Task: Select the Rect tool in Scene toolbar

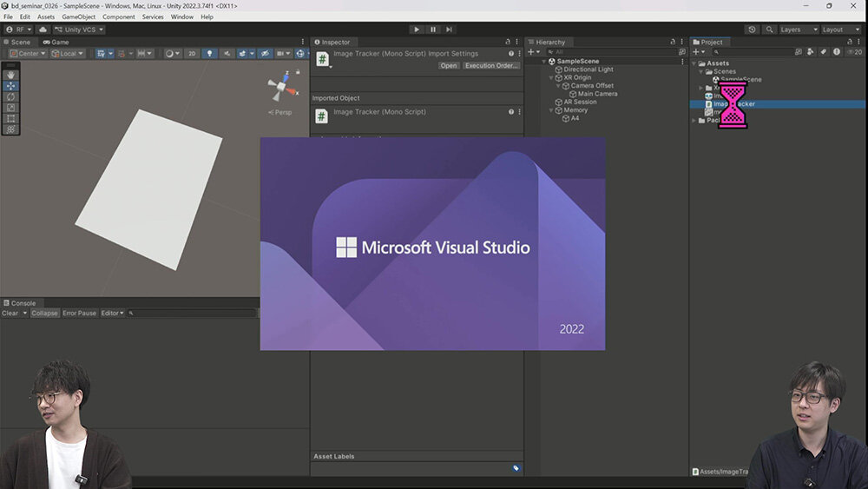Action: 11,118
